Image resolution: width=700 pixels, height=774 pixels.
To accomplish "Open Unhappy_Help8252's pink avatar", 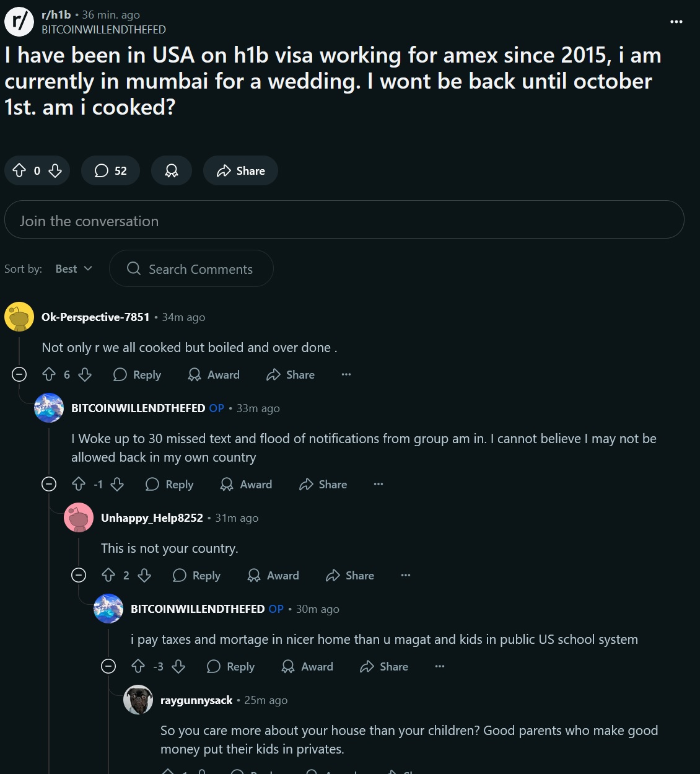I will [79, 517].
